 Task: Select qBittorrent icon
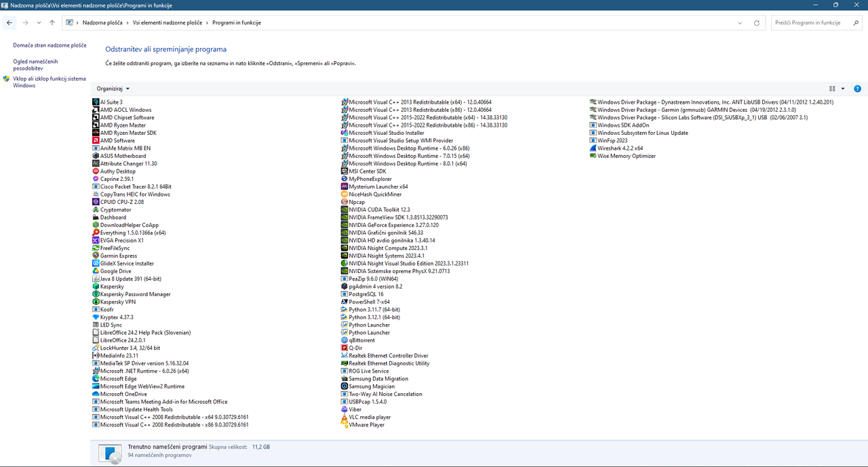pos(344,340)
